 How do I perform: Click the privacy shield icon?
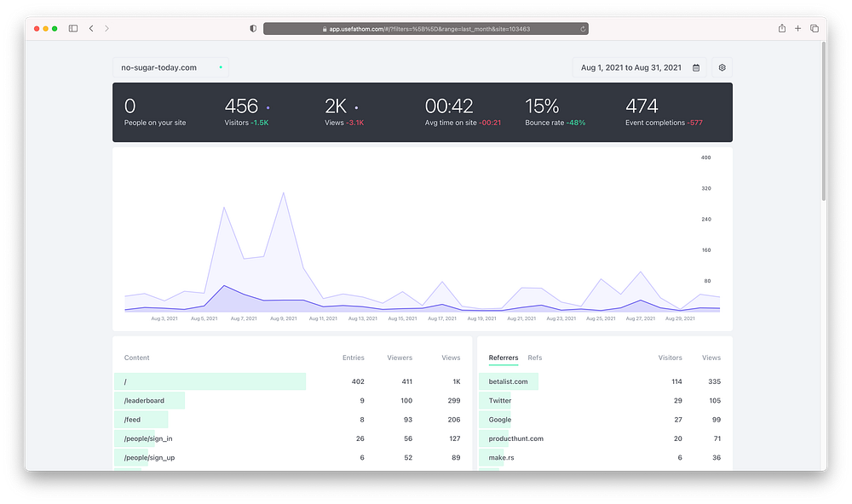click(253, 29)
